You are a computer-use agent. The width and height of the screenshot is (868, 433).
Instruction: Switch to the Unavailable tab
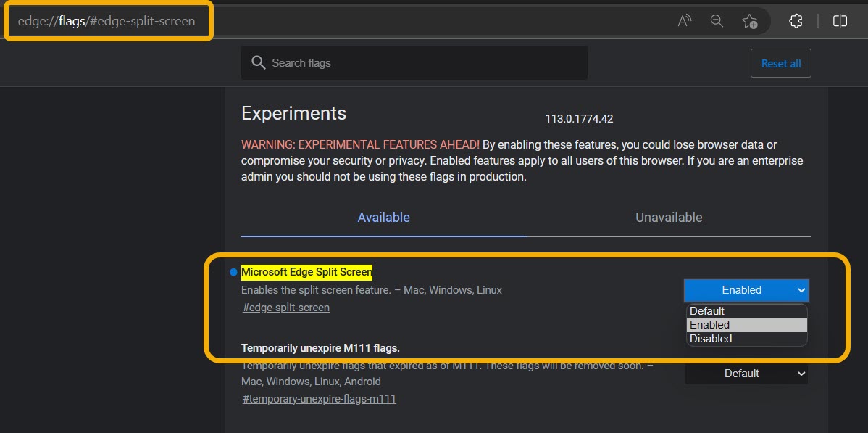click(668, 217)
